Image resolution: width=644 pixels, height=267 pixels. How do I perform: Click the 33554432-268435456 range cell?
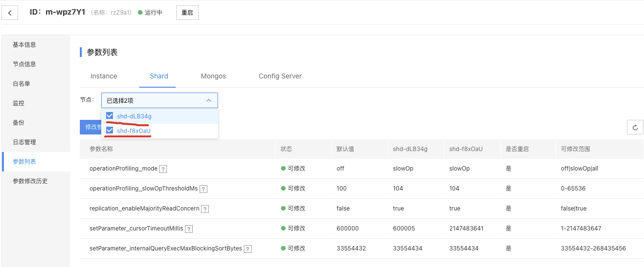coord(593,248)
